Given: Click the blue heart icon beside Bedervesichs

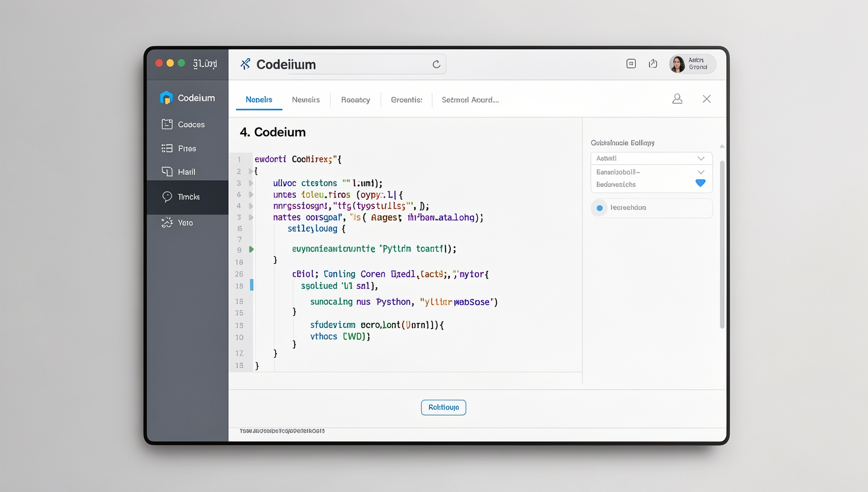Looking at the screenshot, I should 700,184.
